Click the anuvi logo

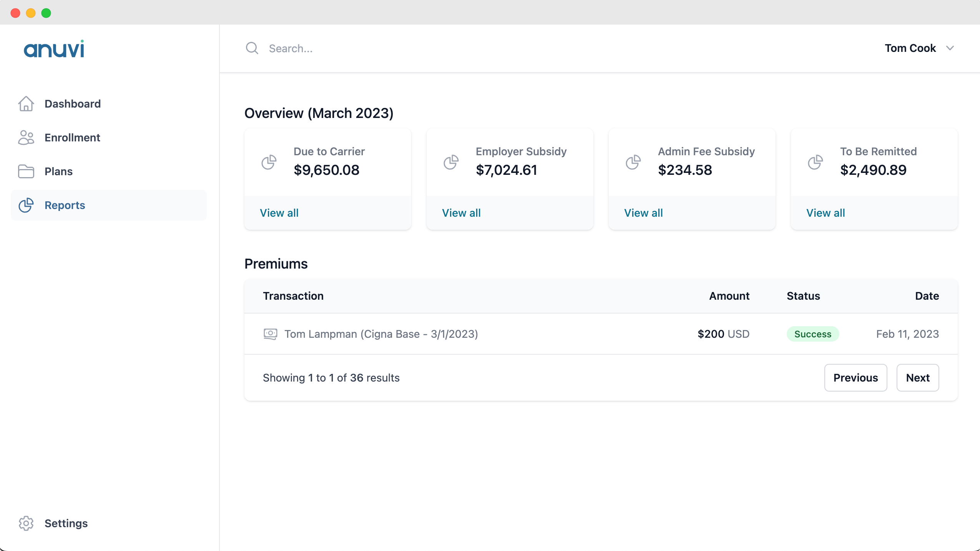pos(54,49)
